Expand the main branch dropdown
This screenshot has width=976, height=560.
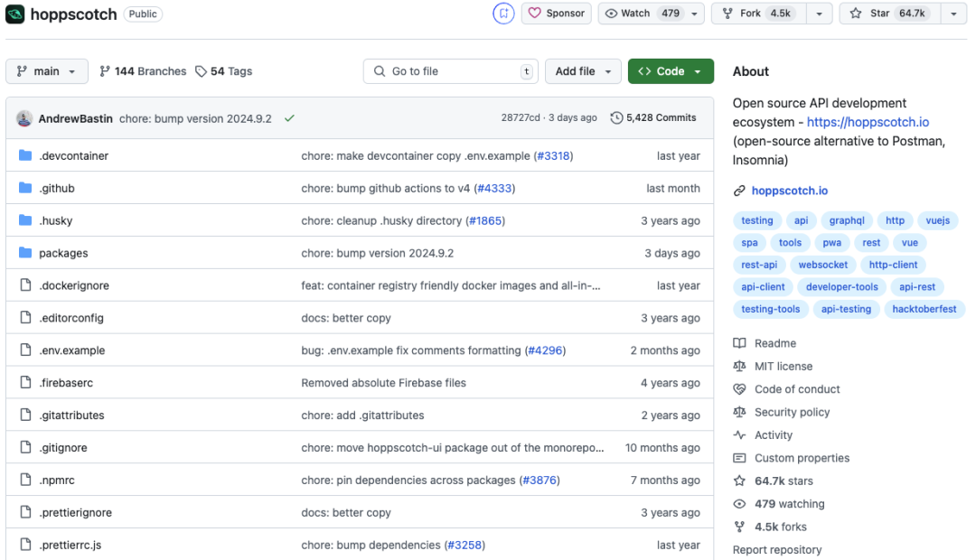pos(47,71)
